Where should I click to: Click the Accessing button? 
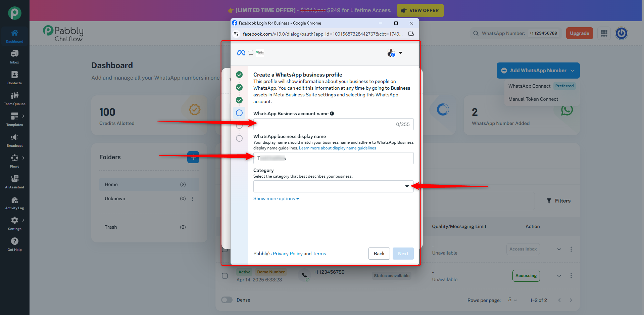526,276
